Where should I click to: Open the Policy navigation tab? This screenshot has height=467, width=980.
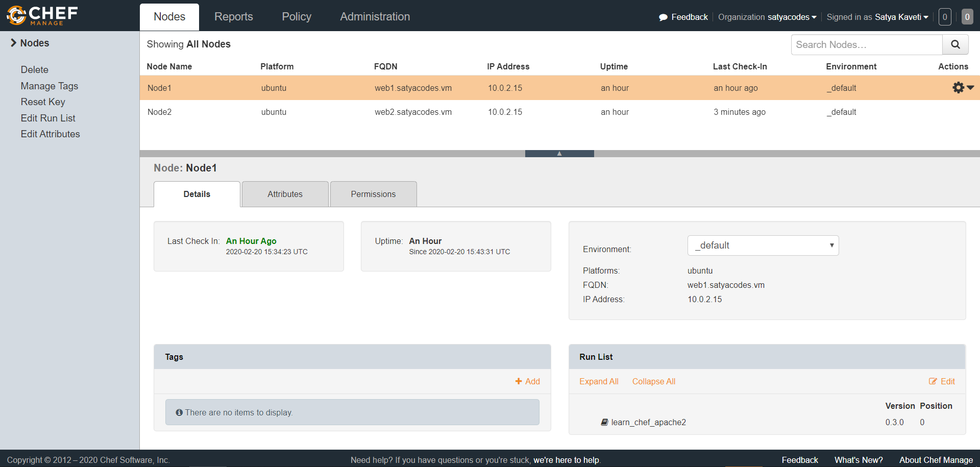(x=296, y=17)
